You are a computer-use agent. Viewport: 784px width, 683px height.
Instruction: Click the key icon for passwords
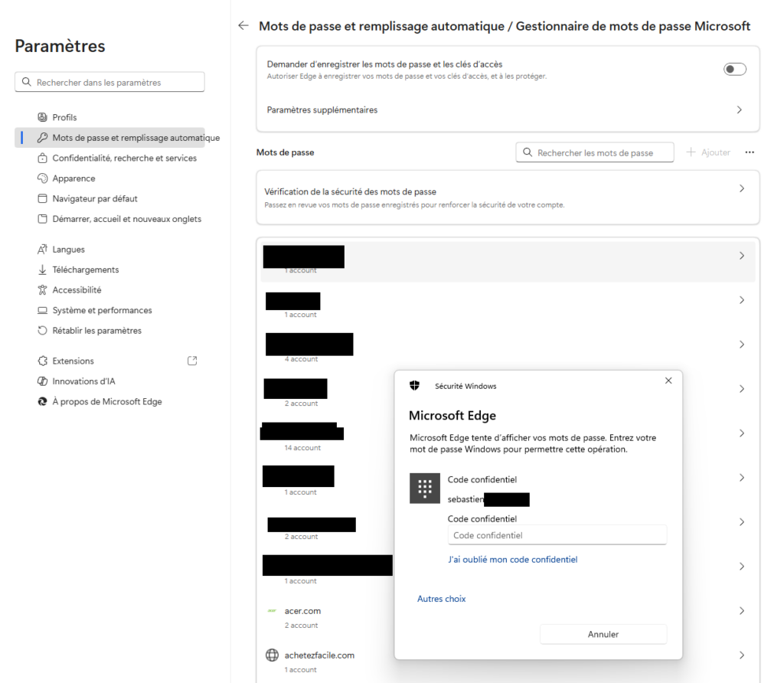point(43,138)
